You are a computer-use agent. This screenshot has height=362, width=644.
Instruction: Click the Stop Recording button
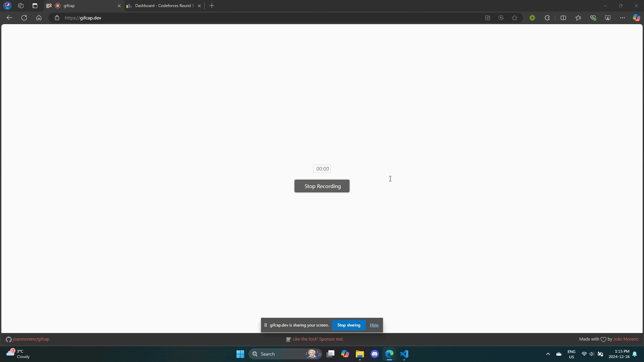322,186
